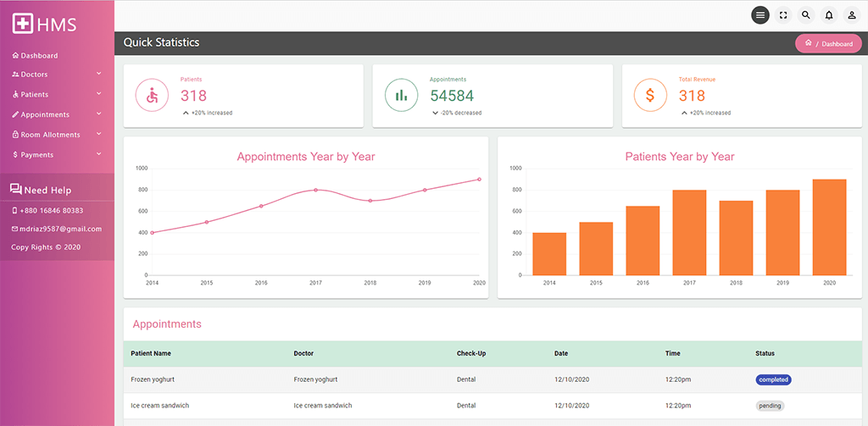Sort by Date column header
Viewport: 868px width, 426px height.
coord(561,353)
